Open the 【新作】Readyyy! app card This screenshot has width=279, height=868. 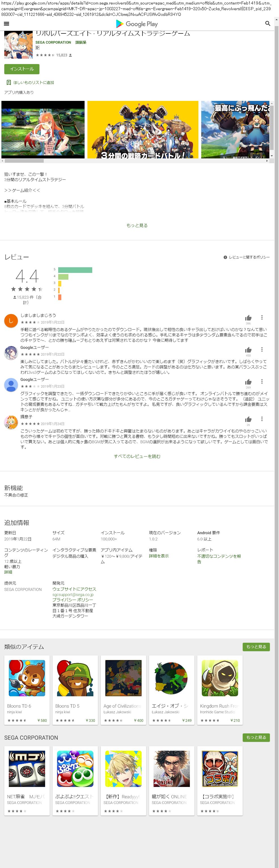pyautogui.click(x=123, y=781)
